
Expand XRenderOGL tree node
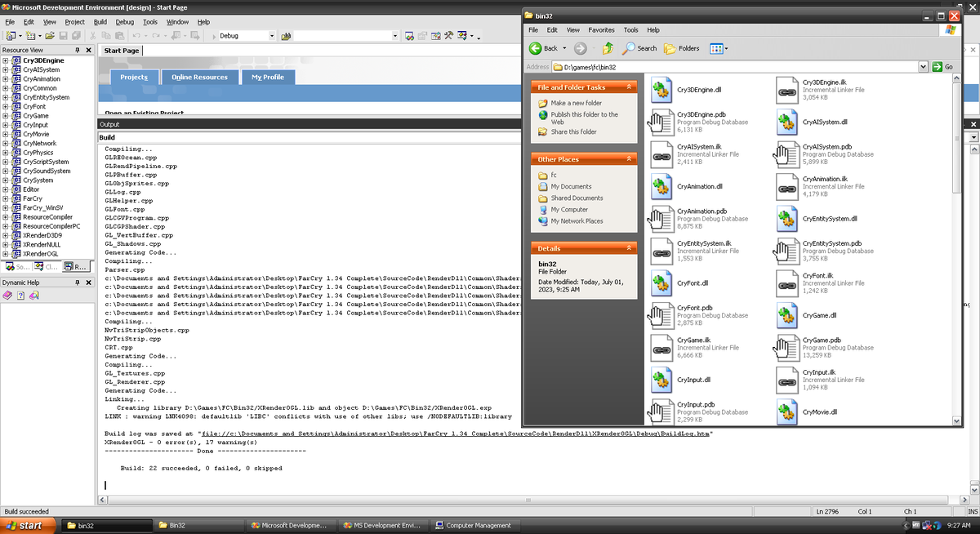pyautogui.click(x=5, y=253)
